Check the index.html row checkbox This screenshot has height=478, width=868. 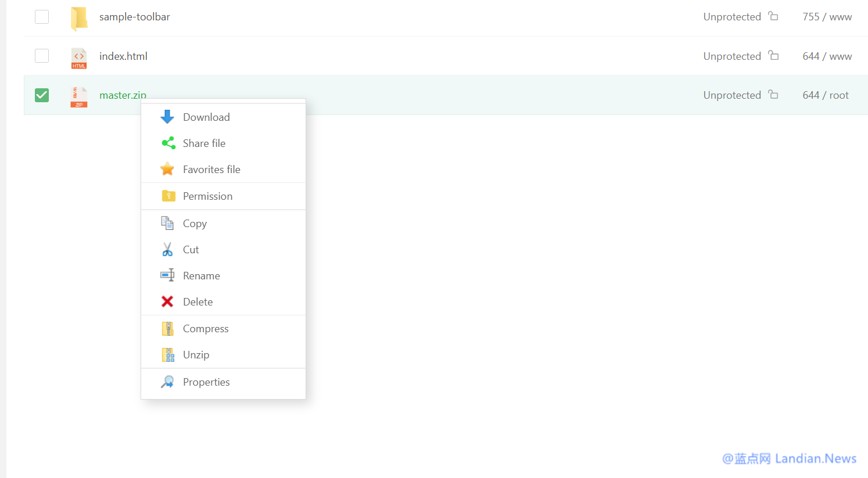coord(42,56)
